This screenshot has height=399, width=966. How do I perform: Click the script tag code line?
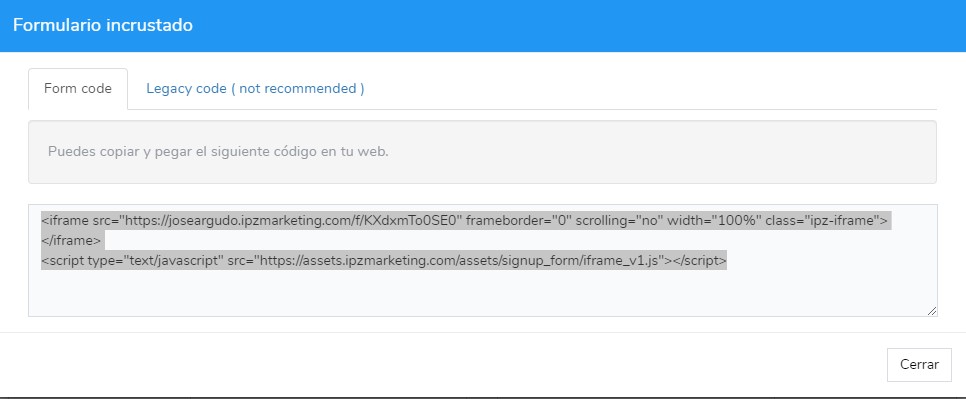[384, 261]
